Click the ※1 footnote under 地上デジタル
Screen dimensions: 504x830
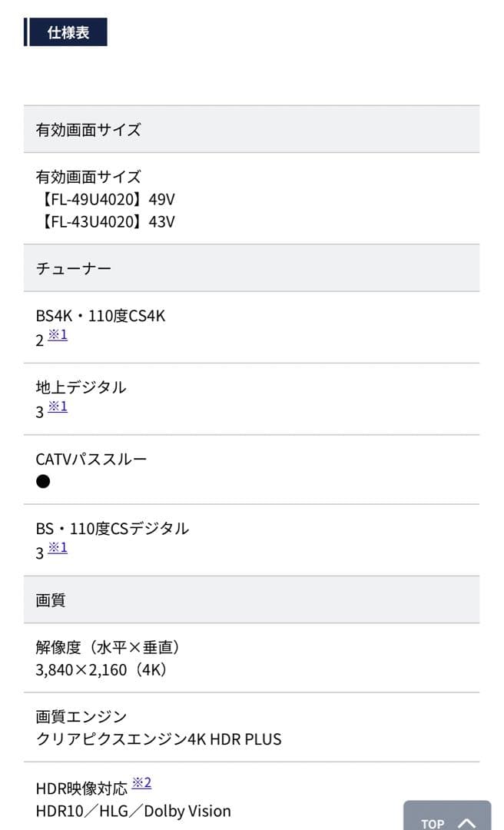(57, 406)
